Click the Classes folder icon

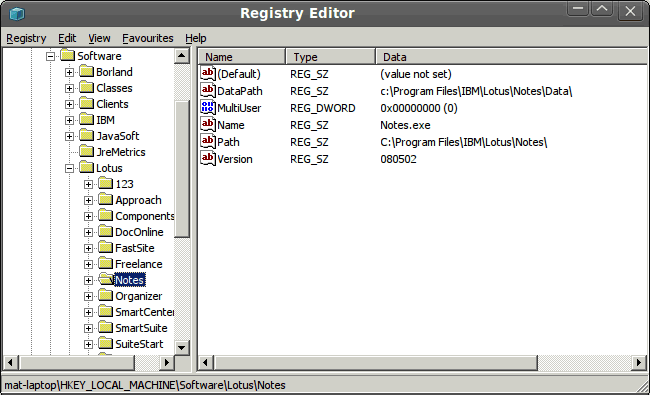pyautogui.click(x=87, y=87)
